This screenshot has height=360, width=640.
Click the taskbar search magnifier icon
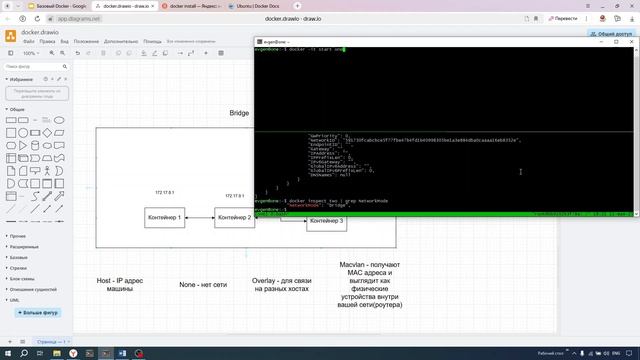tap(24, 353)
